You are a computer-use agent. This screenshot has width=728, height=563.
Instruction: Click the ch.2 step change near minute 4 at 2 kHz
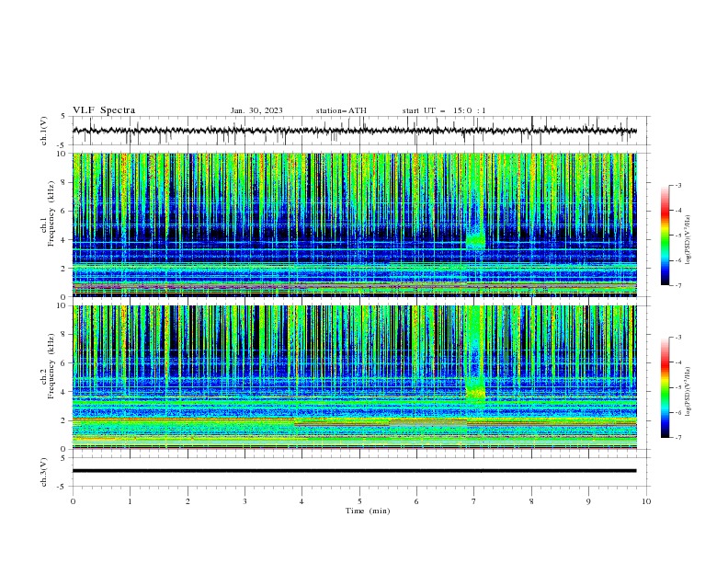coord(294,419)
